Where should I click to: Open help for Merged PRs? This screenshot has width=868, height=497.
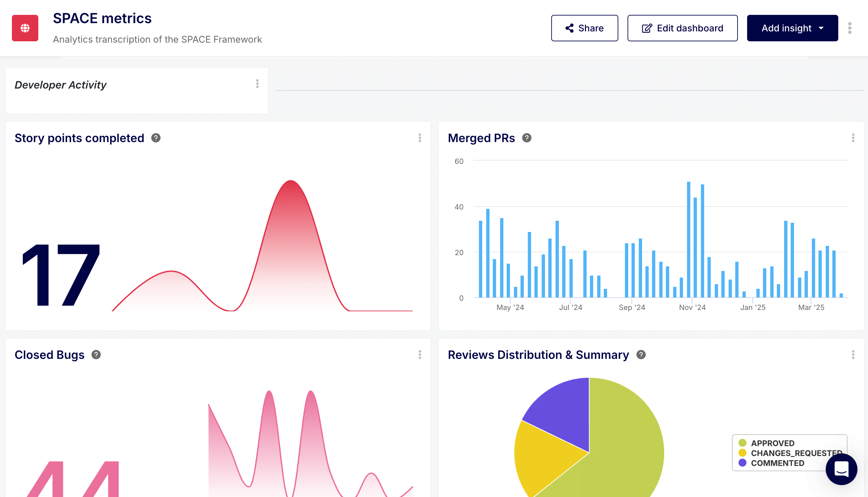point(526,138)
